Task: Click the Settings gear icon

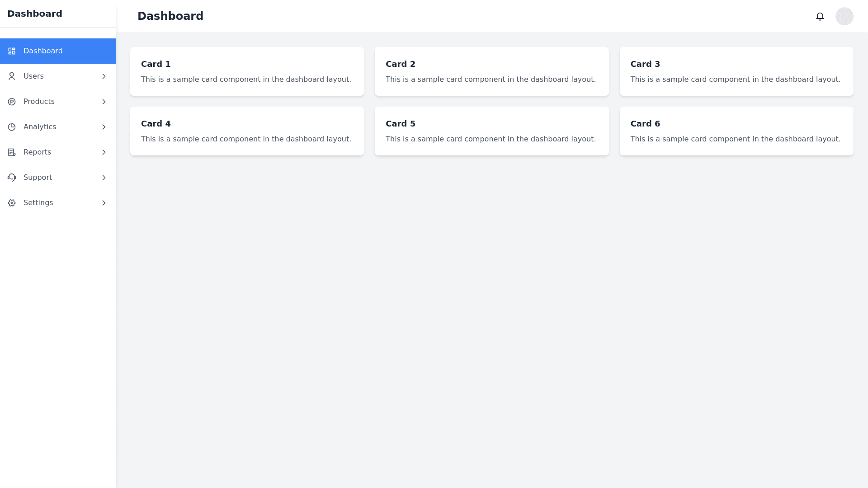Action: point(12,203)
